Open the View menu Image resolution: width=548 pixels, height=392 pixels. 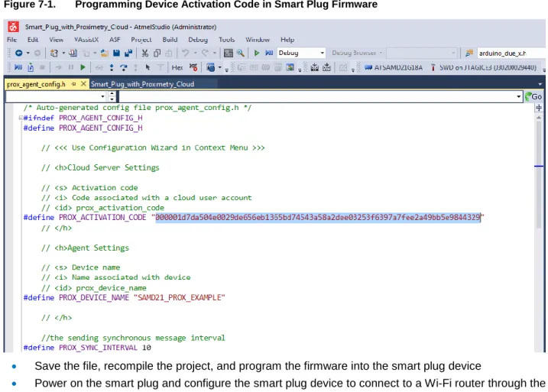point(56,40)
